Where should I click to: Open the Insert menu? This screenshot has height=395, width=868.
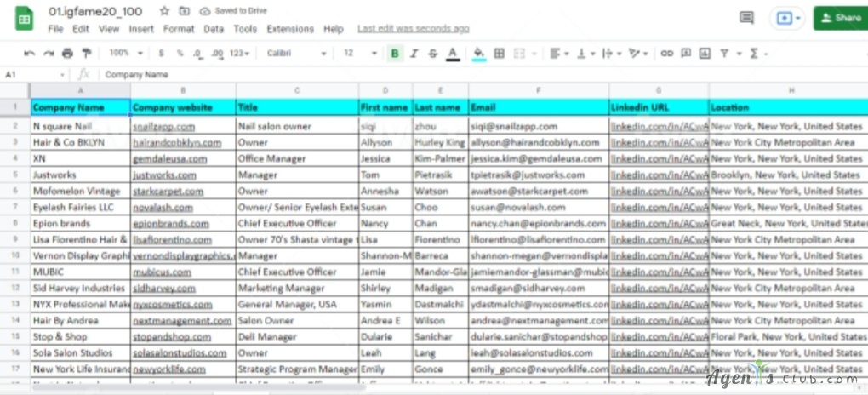[141, 29]
